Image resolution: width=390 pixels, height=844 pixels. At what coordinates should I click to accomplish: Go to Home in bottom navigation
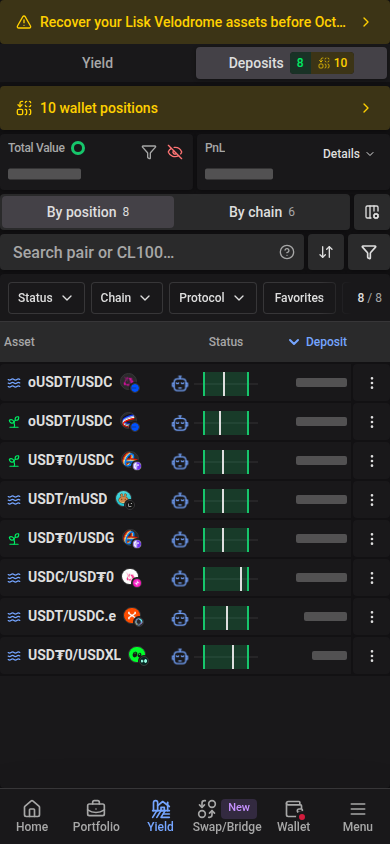pos(32,816)
